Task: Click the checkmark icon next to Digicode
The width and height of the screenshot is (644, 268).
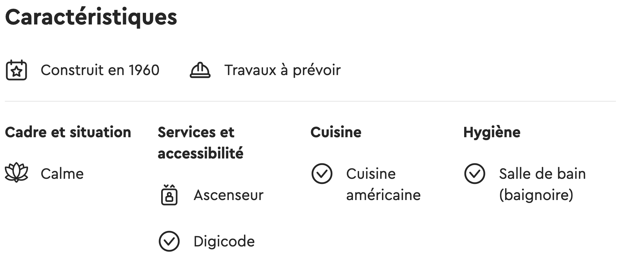Action: click(169, 241)
